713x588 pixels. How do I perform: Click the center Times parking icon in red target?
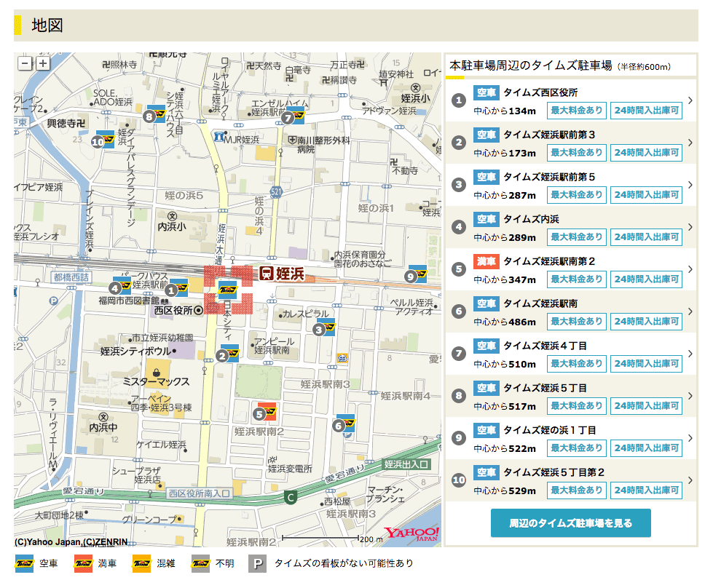(227, 290)
